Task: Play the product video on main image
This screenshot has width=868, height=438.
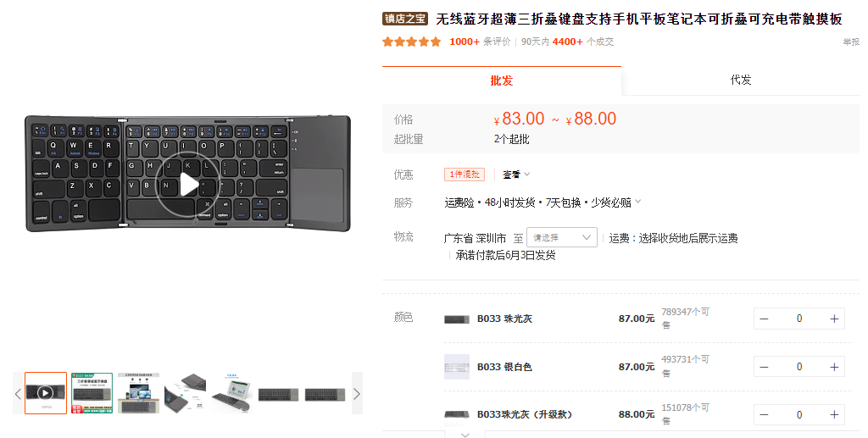Action: [187, 184]
